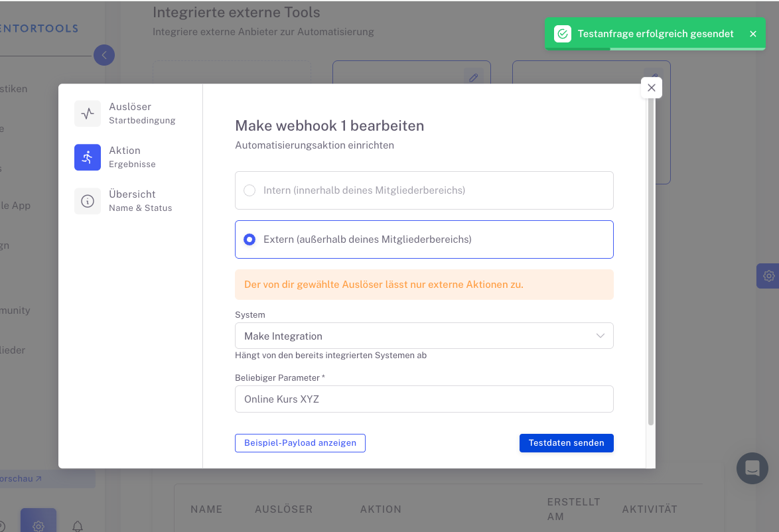Click Beispiel-Payload anzeigen button

tap(300, 443)
